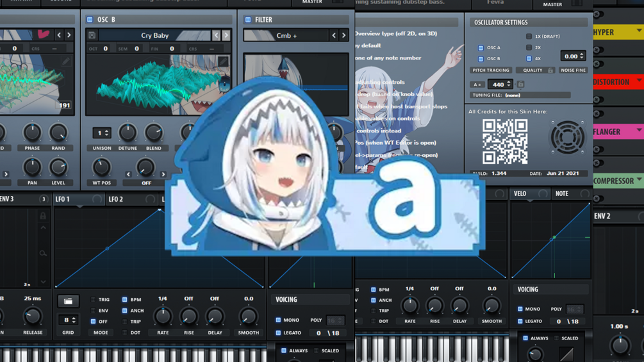644x362 pixels.
Task: Enable 1X (DRAFT) quality checkbox
Action: point(529,36)
